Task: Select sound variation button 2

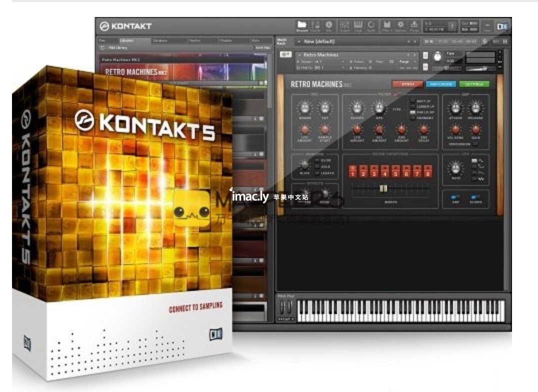Action: [363, 171]
